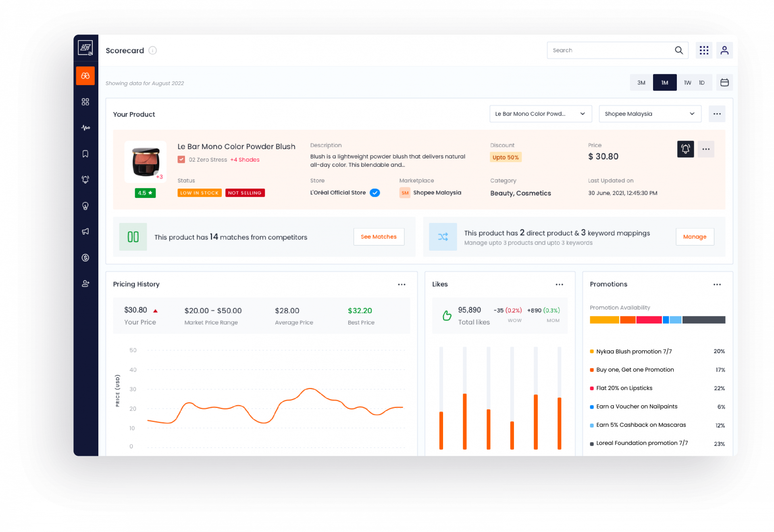Open the calendar date picker icon
Screen dimensions: 774x532
pyautogui.click(x=724, y=82)
